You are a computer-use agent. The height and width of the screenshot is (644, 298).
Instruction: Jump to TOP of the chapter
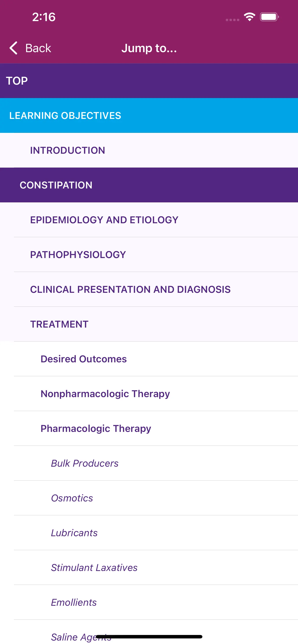coord(17,81)
